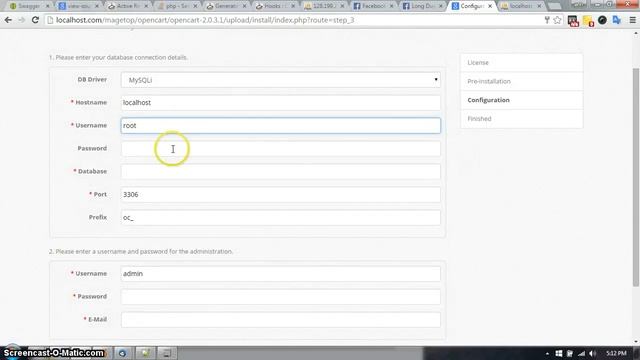
Task: Open the DB Driver MySQLi dropdown
Action: coord(280,80)
